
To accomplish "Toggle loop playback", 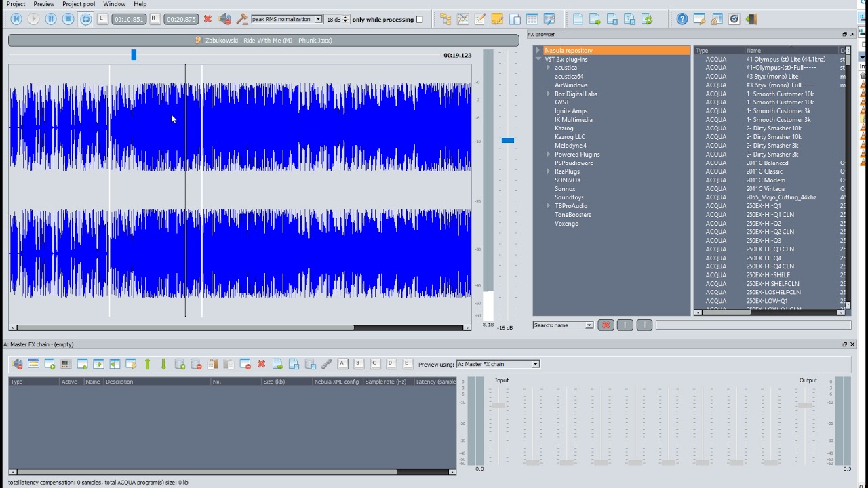I will [x=85, y=19].
